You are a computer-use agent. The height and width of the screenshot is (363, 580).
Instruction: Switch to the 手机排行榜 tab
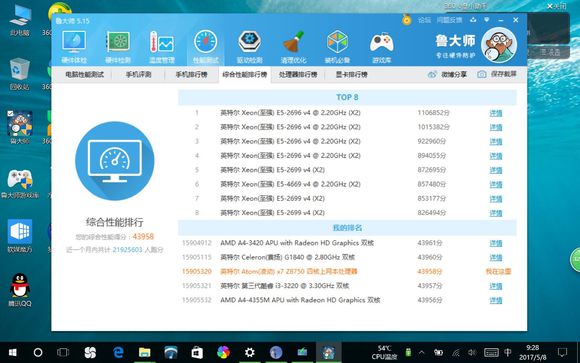(x=191, y=74)
